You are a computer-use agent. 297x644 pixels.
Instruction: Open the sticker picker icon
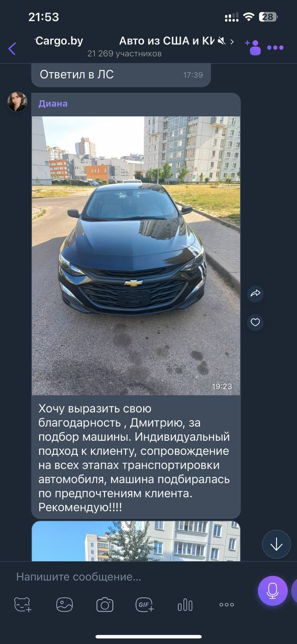pyautogui.click(x=23, y=605)
